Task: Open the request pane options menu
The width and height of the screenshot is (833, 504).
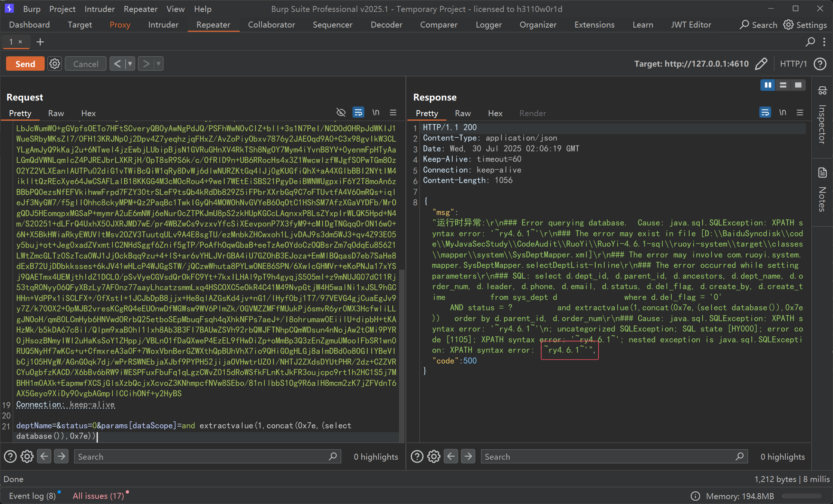Action: click(x=393, y=112)
